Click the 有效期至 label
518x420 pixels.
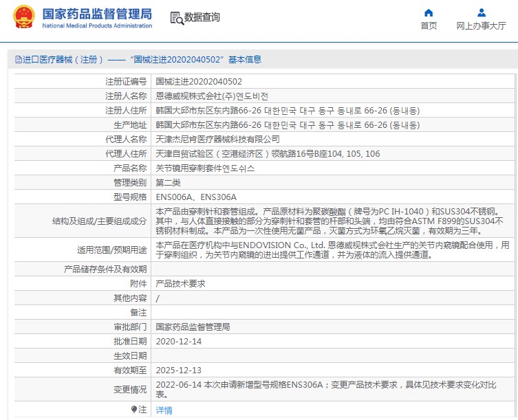pyautogui.click(x=130, y=371)
